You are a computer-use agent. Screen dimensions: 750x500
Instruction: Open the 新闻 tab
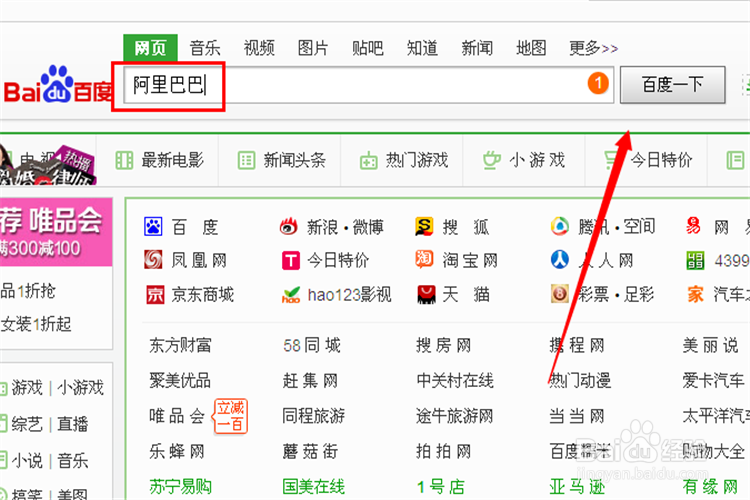[476, 48]
